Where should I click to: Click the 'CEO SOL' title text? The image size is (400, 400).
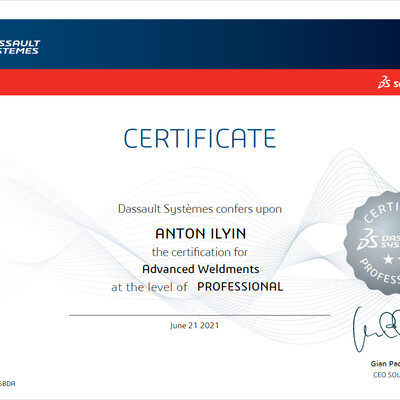click(387, 375)
